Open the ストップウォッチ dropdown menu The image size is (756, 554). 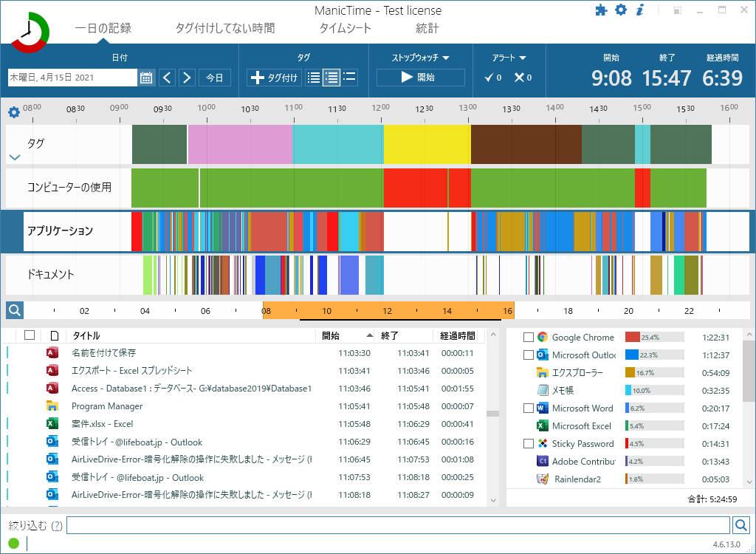point(420,58)
